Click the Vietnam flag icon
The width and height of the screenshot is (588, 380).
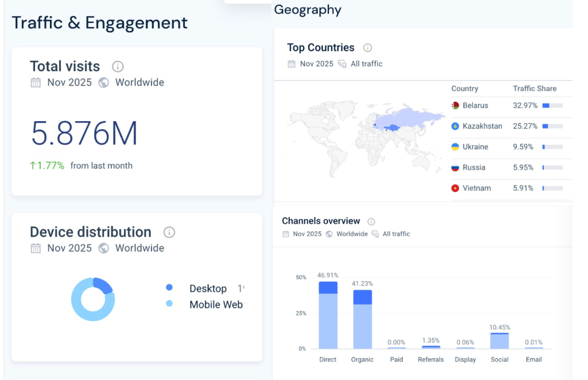click(x=455, y=188)
